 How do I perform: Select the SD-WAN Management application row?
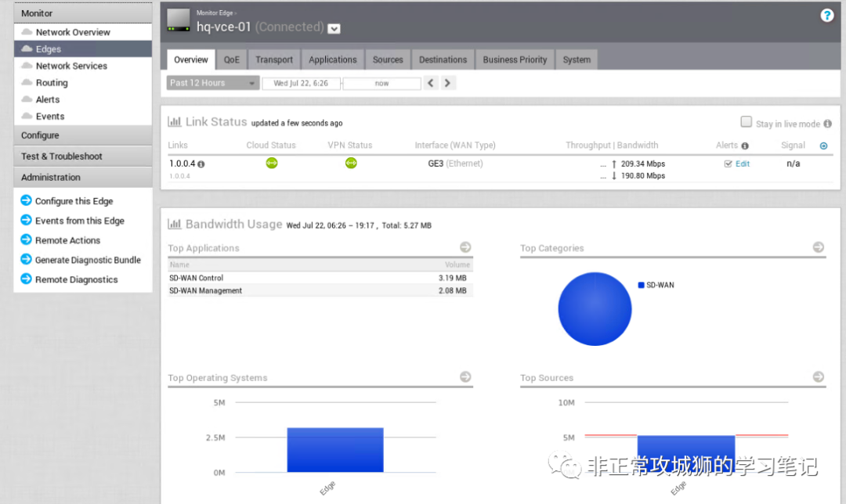point(320,290)
